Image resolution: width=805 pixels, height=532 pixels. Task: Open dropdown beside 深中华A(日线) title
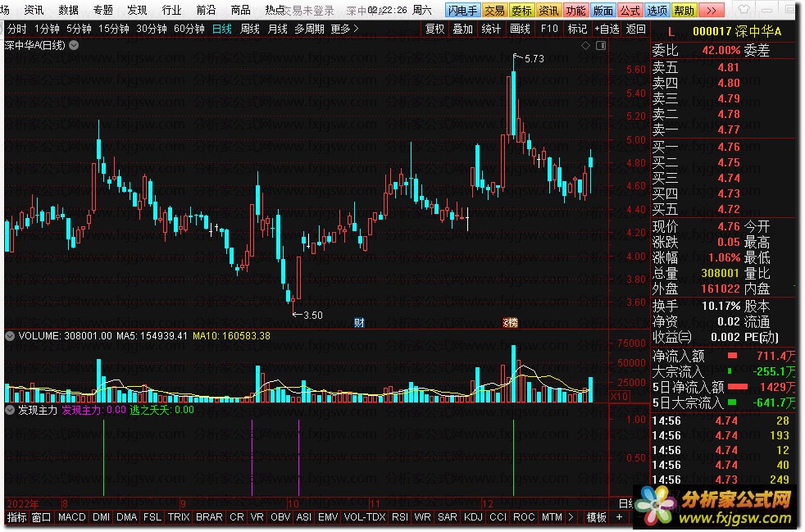tap(74, 45)
